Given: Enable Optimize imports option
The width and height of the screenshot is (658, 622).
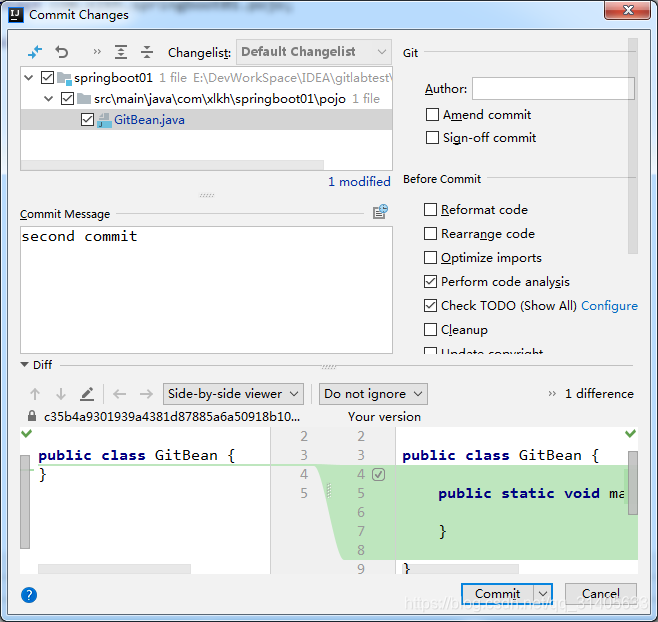Looking at the screenshot, I should click(431, 257).
